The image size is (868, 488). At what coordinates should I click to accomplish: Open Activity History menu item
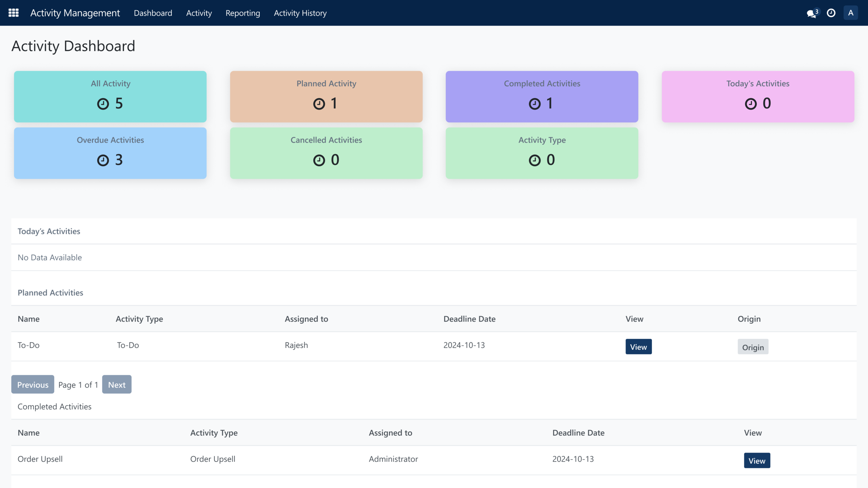point(299,13)
